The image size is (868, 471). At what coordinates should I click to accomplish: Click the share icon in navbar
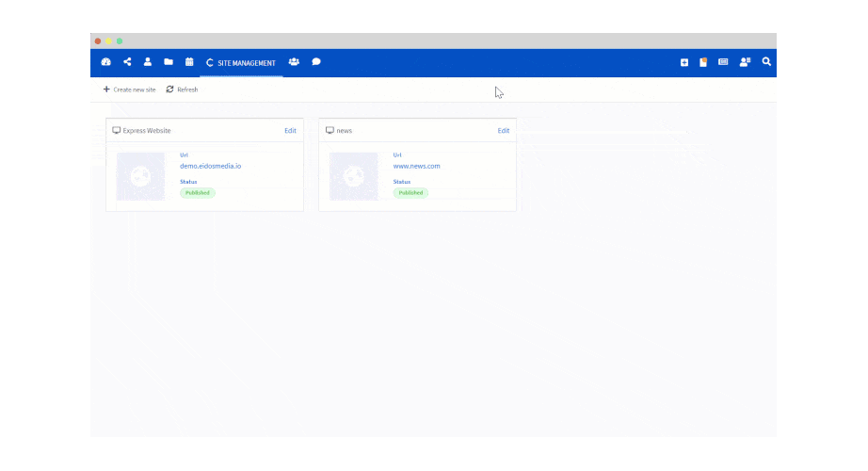[127, 62]
